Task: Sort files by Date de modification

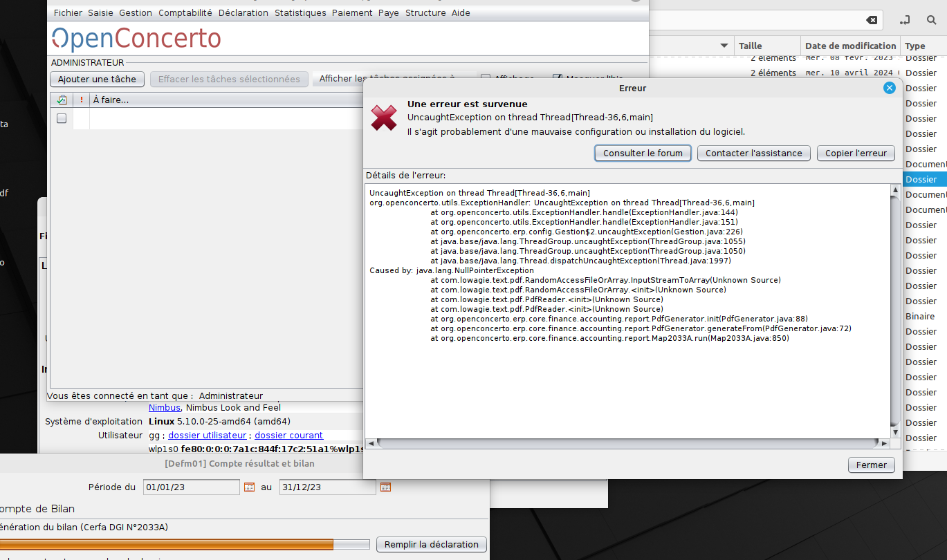Action: coord(850,46)
